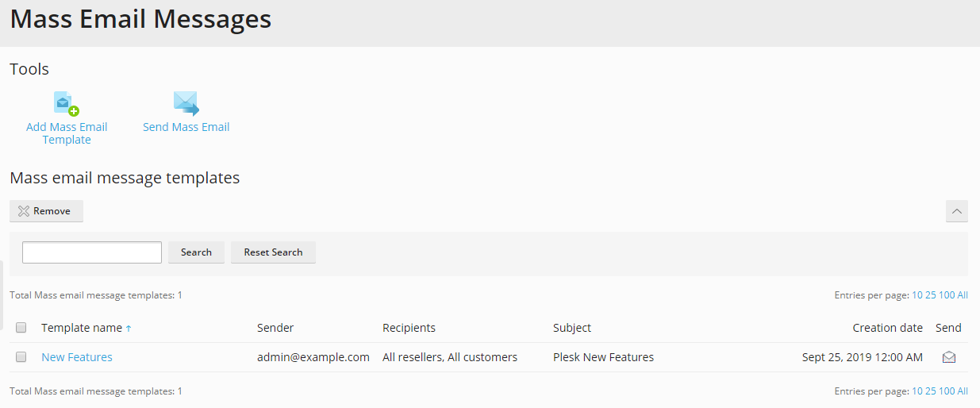
Task: Show All entries per page (bottom)
Action: 963,391
